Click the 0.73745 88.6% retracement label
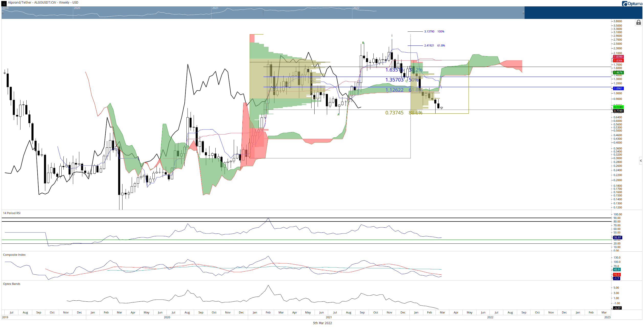The image size is (644, 328). point(404,113)
